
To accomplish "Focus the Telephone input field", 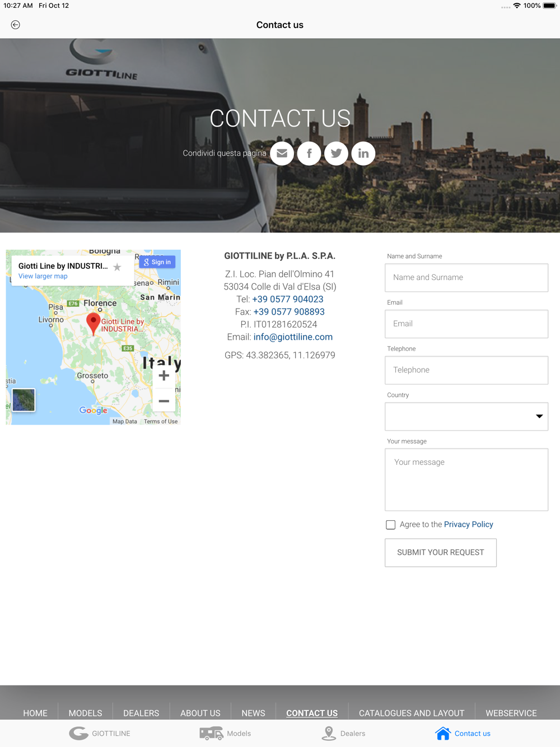I will coord(466,370).
